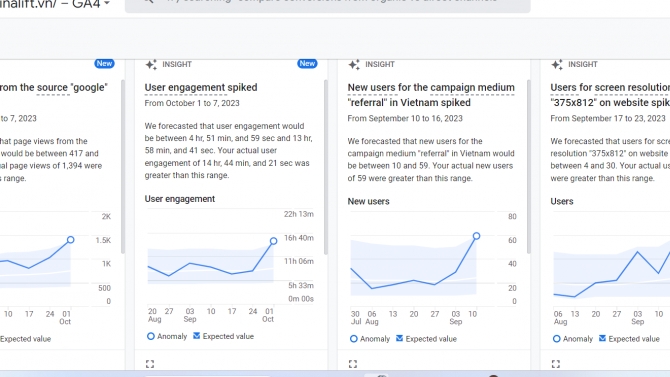Expand the screen resolution card fullscreen icon

[x=556, y=364]
